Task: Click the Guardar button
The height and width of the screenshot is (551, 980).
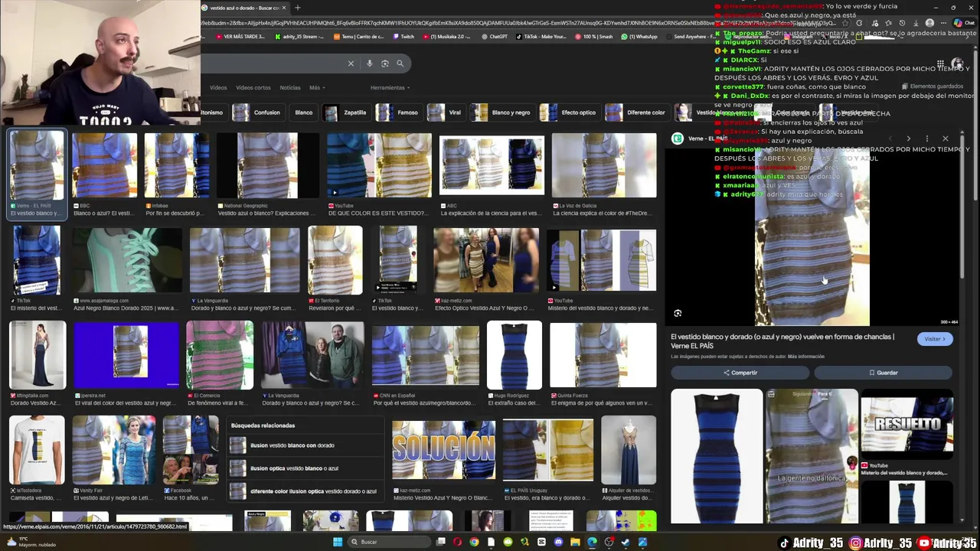Action: pos(883,373)
